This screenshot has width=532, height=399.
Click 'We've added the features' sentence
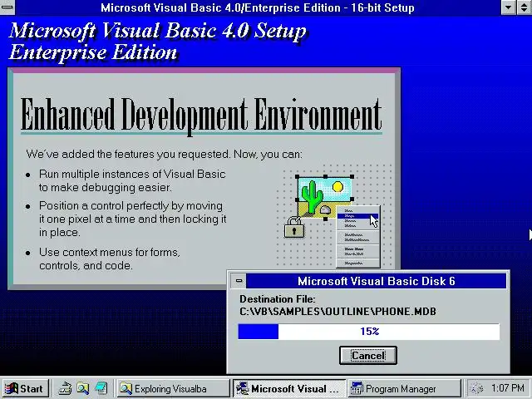click(164, 154)
